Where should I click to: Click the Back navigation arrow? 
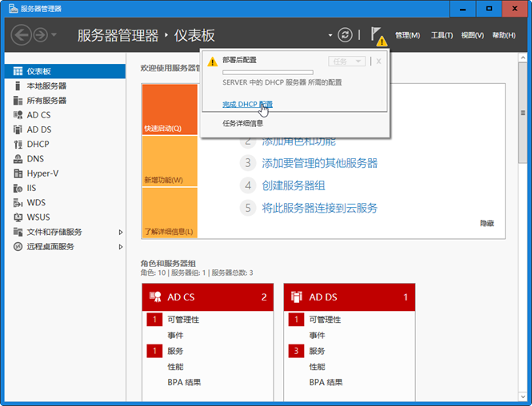click(21, 35)
